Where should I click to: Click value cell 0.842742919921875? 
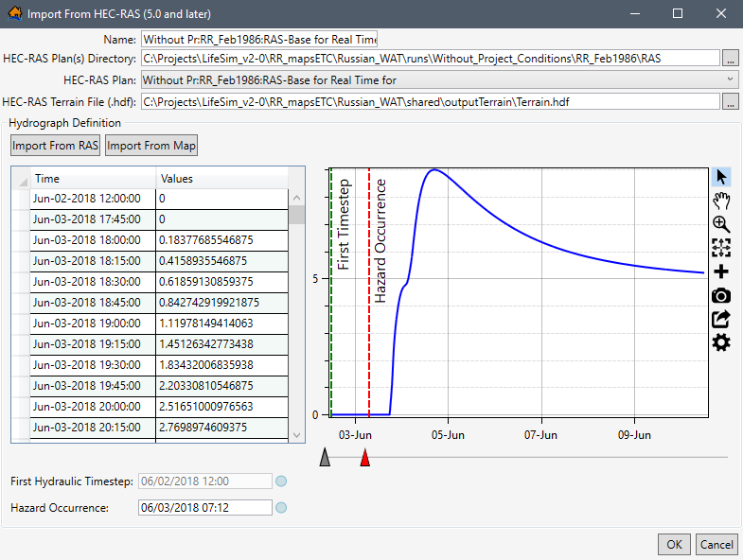pos(222,303)
